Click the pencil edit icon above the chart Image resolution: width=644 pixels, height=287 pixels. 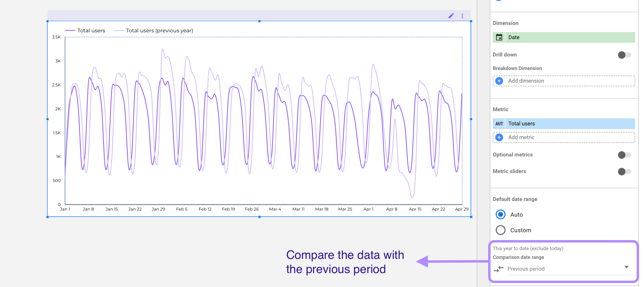pyautogui.click(x=451, y=16)
